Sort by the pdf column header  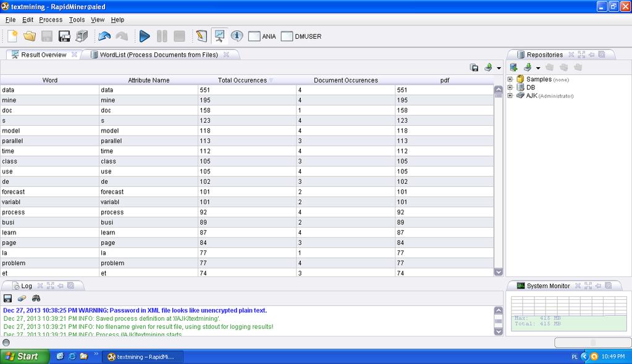[445, 80]
